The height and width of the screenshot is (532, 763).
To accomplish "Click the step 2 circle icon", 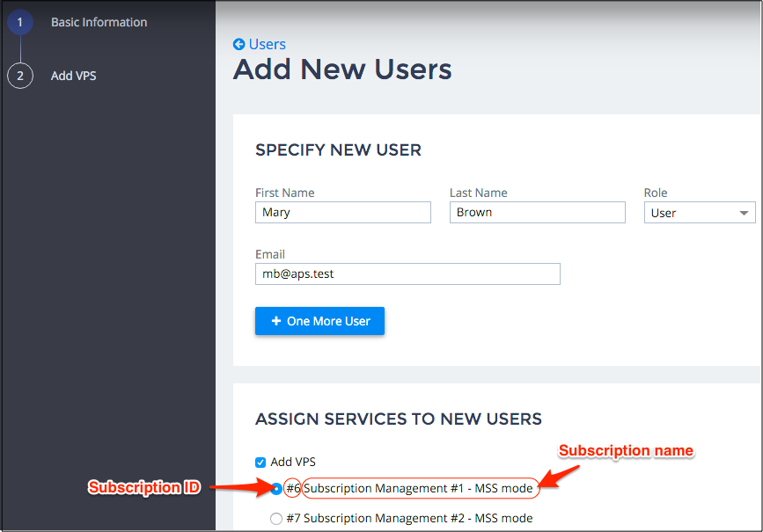I will pyautogui.click(x=19, y=76).
